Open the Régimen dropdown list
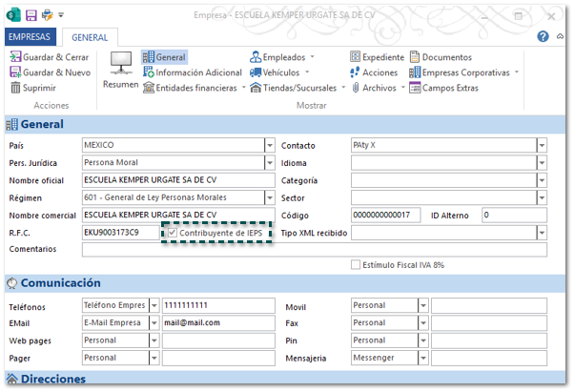 pos(270,197)
